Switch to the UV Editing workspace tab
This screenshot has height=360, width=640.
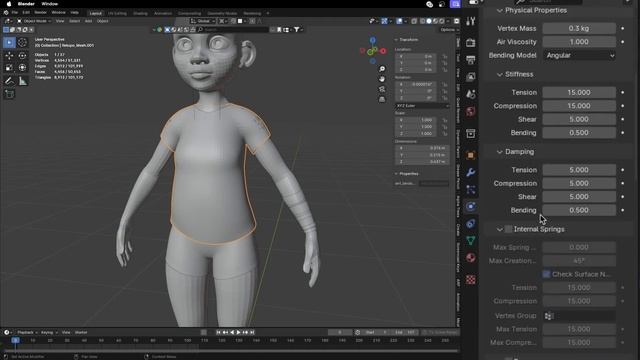117,13
